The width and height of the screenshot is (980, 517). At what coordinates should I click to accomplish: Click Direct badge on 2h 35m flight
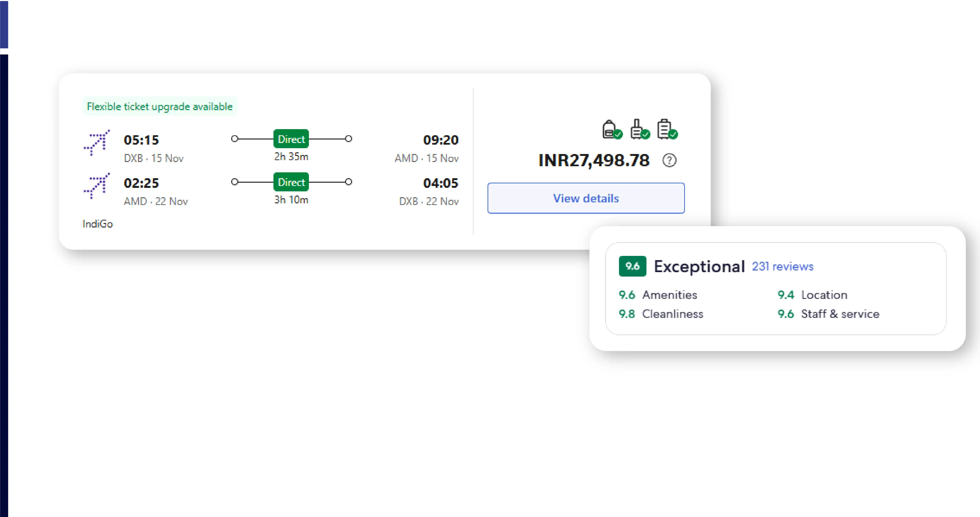click(x=291, y=139)
